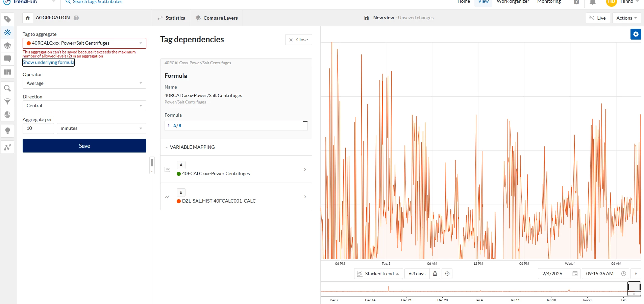Screen dimensions: 644x304
Task: Open the filter funnel sidebar icon
Action: pyautogui.click(x=7, y=101)
